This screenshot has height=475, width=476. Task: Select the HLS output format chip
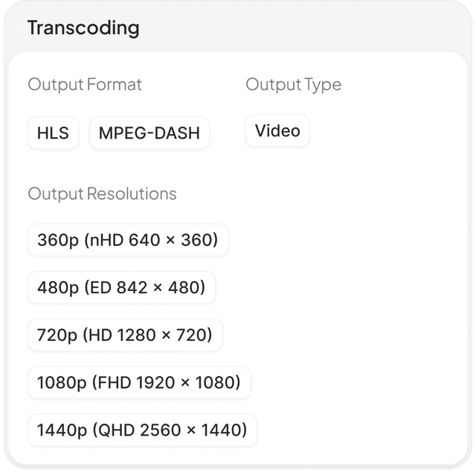[x=53, y=133]
